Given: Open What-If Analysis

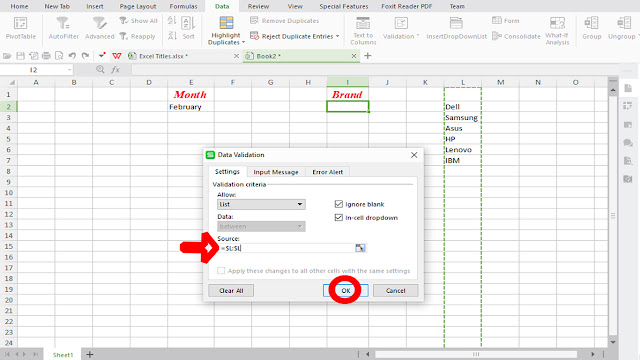Looking at the screenshot, I should [x=557, y=31].
